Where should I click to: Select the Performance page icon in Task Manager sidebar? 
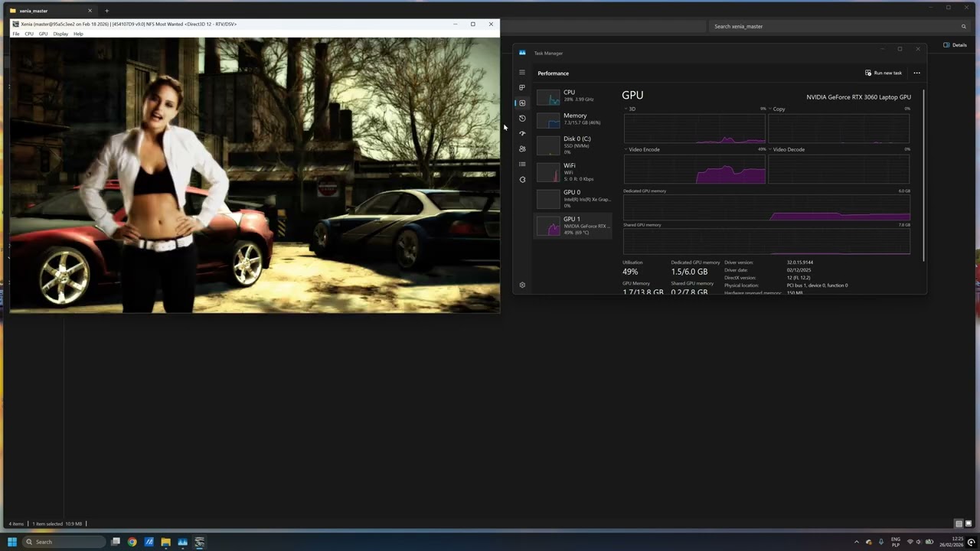pos(522,103)
